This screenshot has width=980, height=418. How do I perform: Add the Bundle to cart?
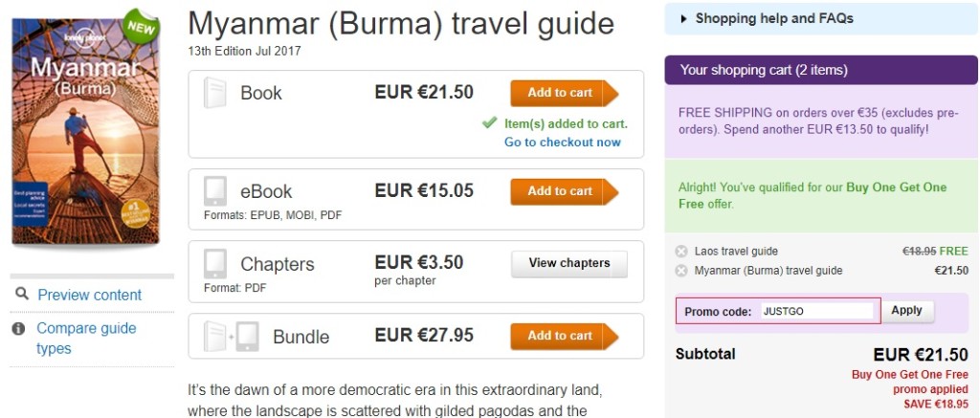click(564, 336)
